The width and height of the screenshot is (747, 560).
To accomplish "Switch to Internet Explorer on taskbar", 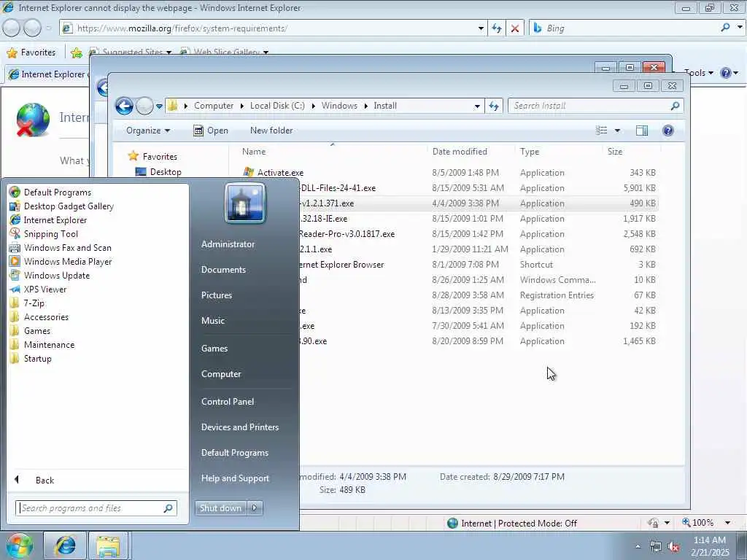I will [65, 545].
